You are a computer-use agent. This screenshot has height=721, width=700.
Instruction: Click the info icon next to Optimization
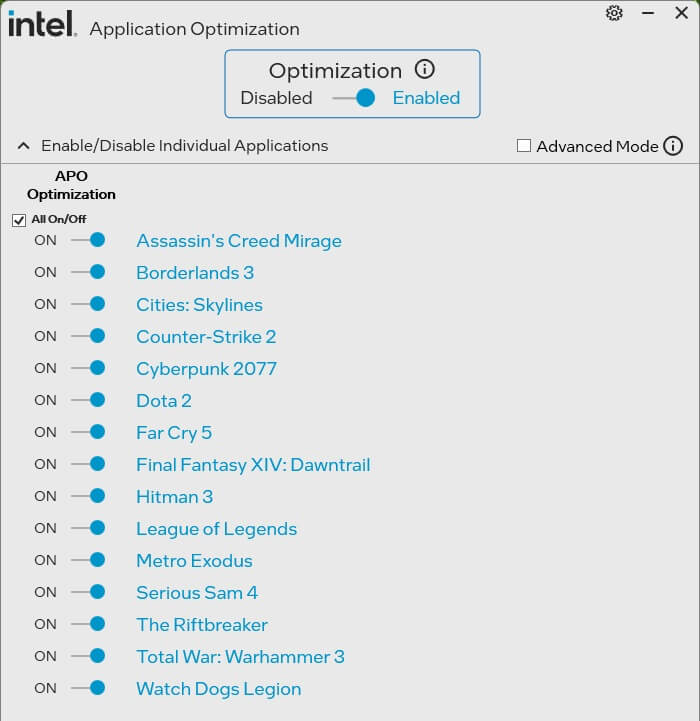tap(424, 69)
